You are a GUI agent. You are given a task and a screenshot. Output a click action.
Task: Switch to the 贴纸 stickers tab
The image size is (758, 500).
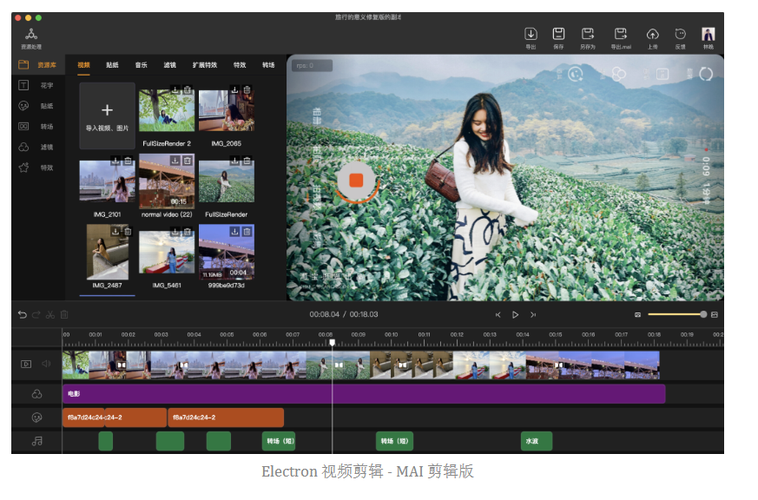point(112,65)
